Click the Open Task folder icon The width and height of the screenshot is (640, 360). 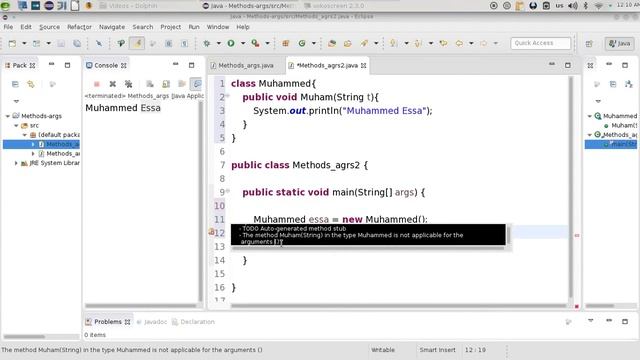[x=348, y=43]
